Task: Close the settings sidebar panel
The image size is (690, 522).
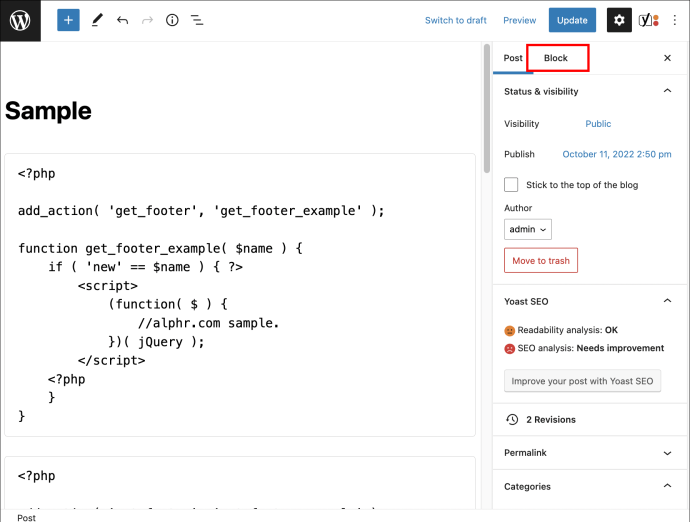Action: pos(667,58)
